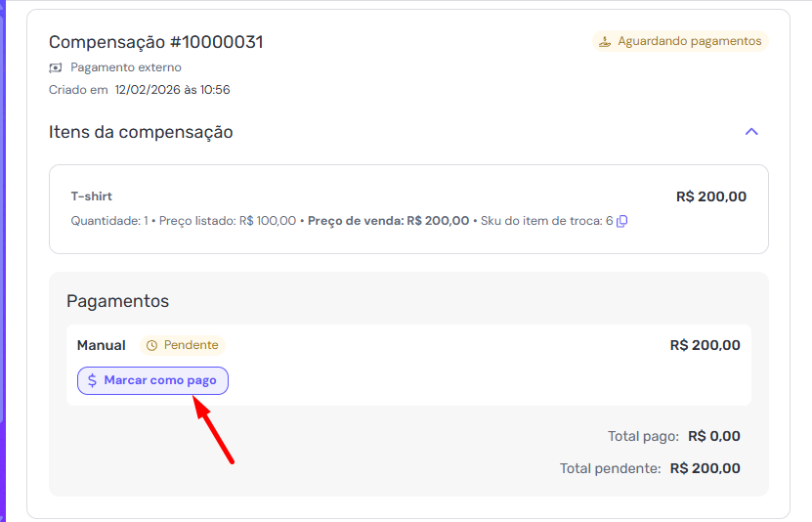Collapse the Itens da compensação section
This screenshot has height=522, width=812.
[751, 131]
